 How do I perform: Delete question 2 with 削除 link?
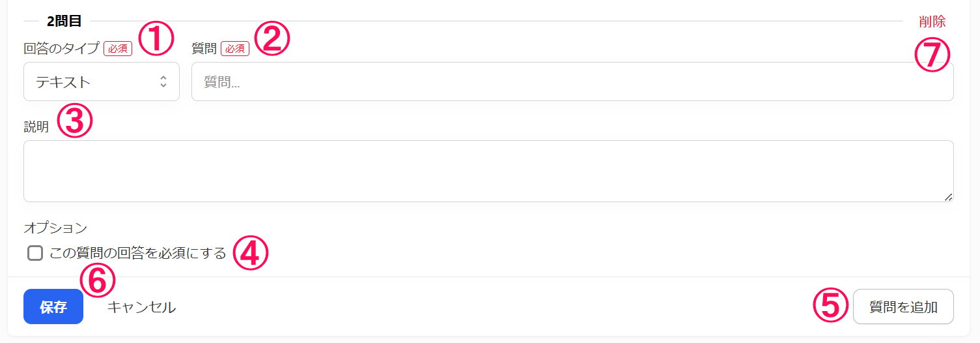(x=932, y=22)
